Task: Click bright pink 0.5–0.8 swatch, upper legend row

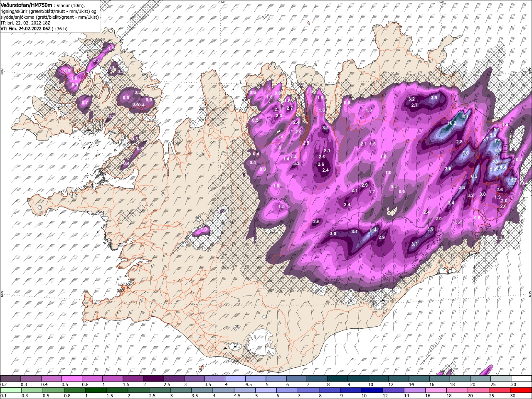Action: (x=72, y=379)
